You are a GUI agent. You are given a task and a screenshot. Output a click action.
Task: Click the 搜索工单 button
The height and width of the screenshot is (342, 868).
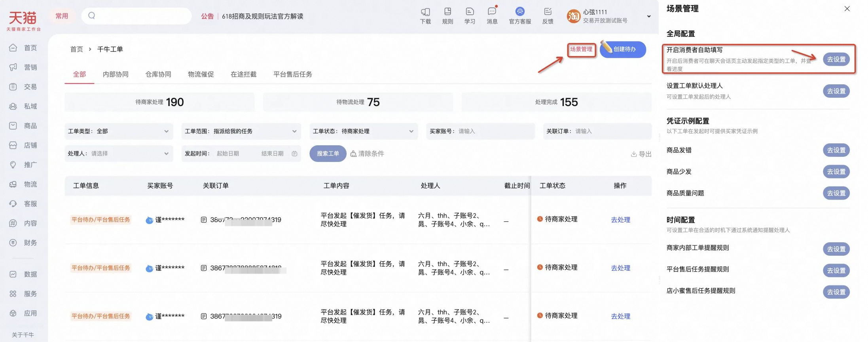pyautogui.click(x=328, y=154)
